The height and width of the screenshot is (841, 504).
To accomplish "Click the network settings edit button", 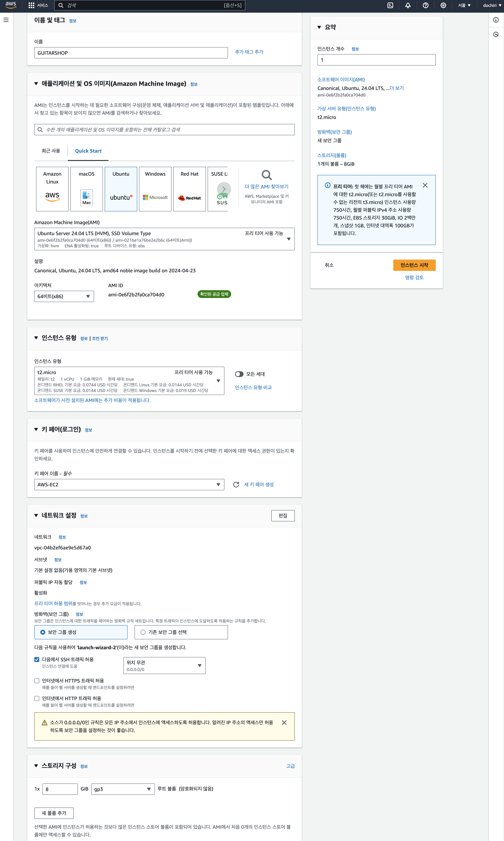I will click(283, 516).
